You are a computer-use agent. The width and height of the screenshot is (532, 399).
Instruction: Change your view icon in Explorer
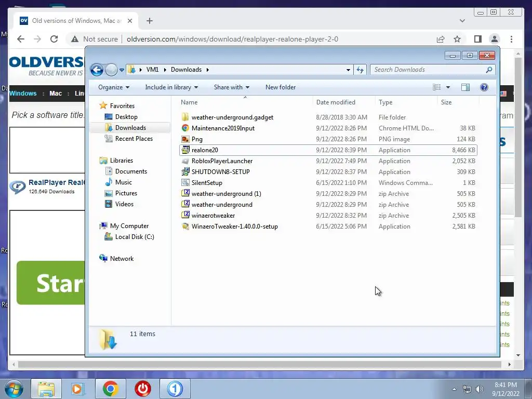tap(436, 87)
